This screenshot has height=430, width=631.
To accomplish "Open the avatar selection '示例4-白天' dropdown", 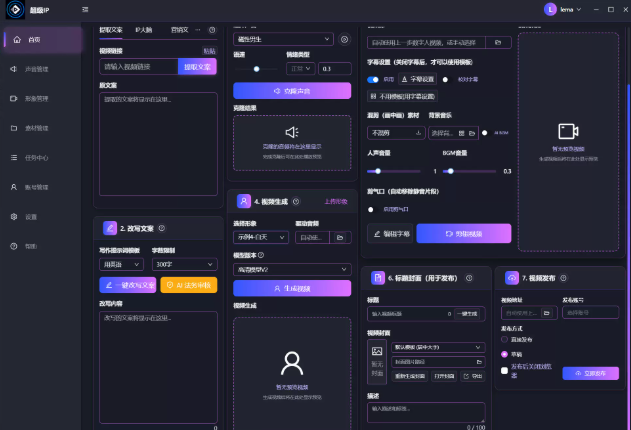I will 261,237.
